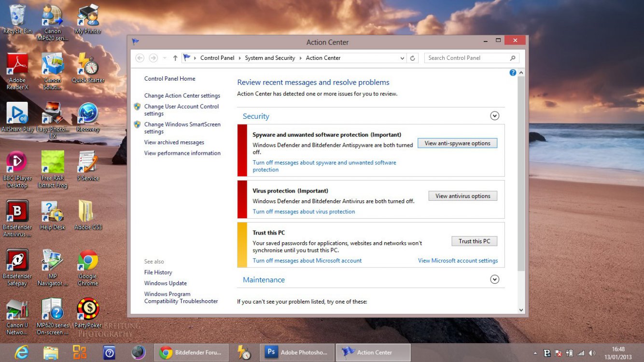644x362 pixels.
Task: Refresh the Action Center address bar
Action: 412,58
